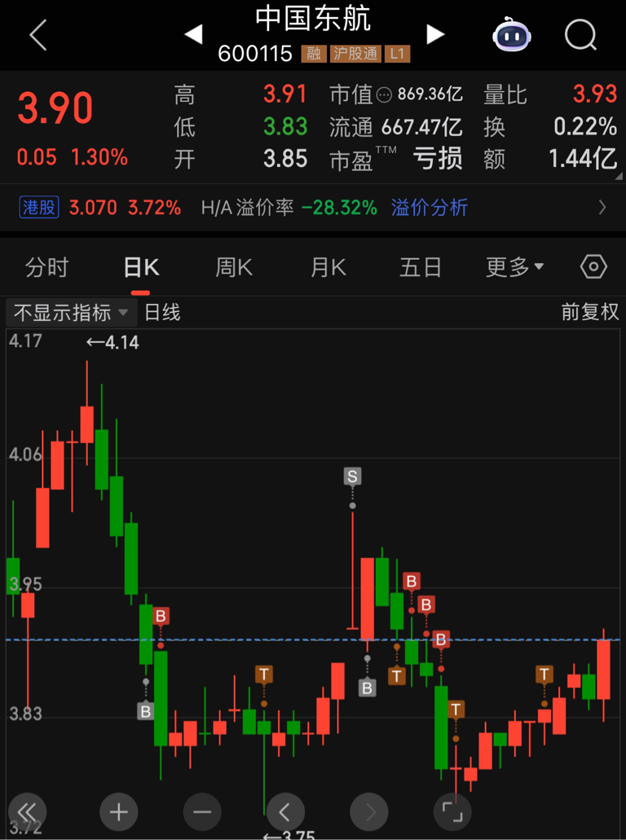The width and height of the screenshot is (626, 840).
Task: Expand the 更多 period dropdown
Action: tap(514, 266)
